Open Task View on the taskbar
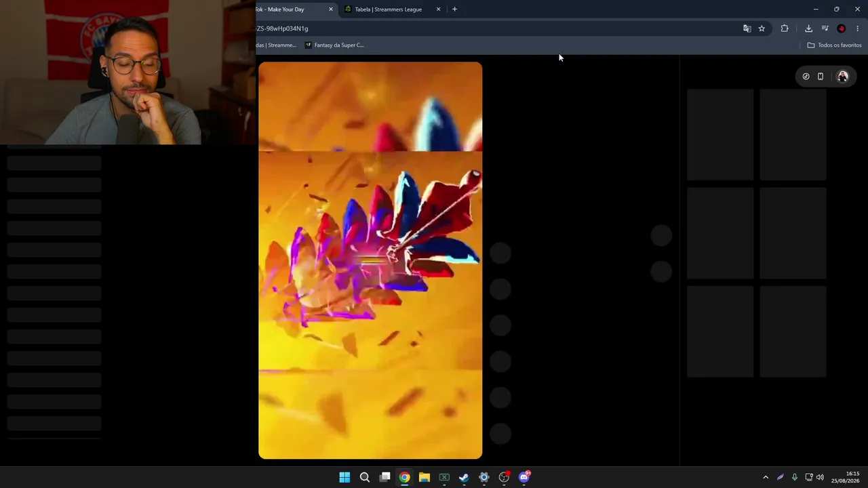Image resolution: width=868 pixels, height=488 pixels. coord(384,477)
